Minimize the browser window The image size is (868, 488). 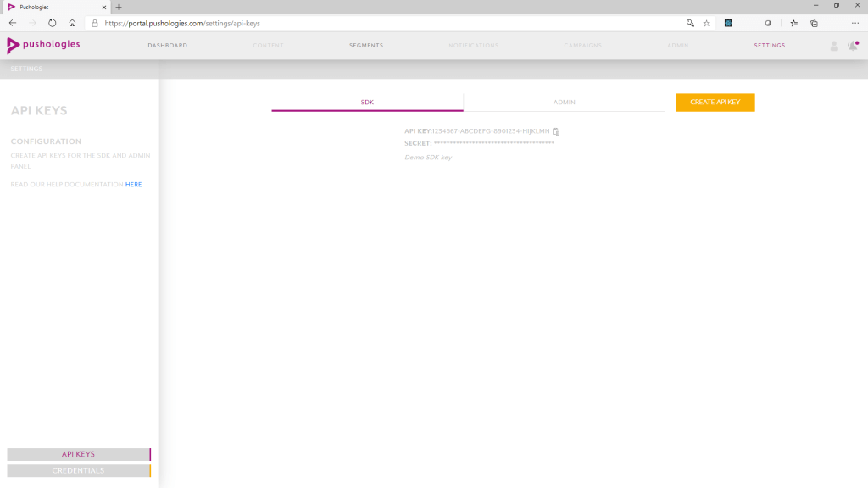(816, 6)
